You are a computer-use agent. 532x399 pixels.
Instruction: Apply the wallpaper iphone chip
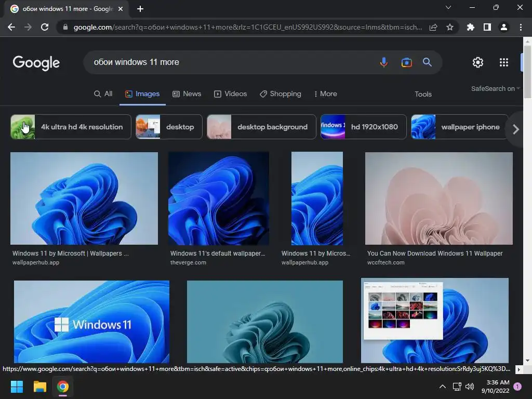click(459, 127)
